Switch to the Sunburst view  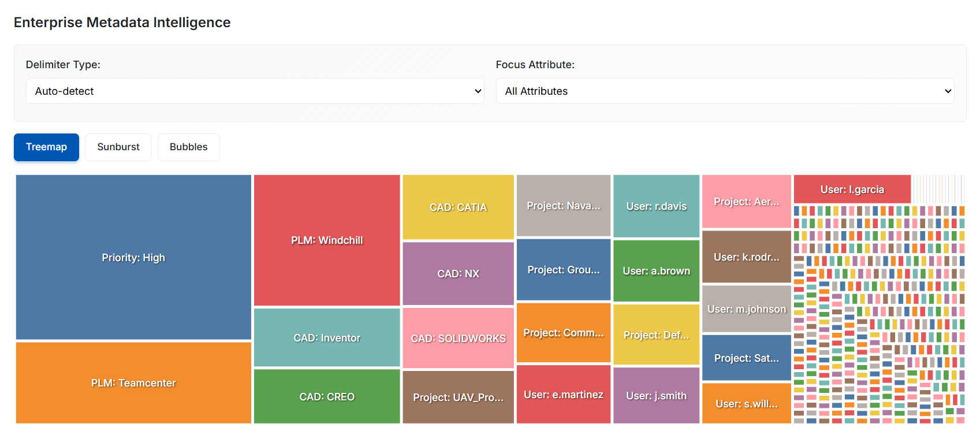click(118, 147)
